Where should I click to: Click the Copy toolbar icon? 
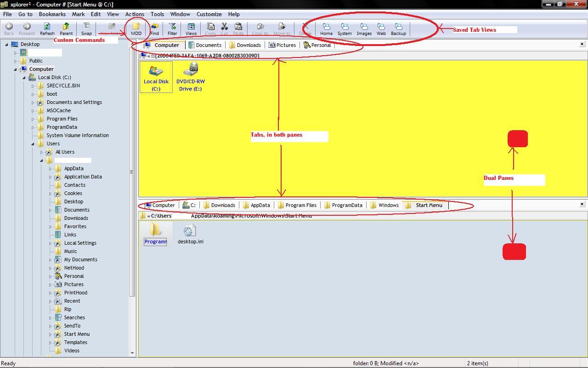[x=210, y=29]
